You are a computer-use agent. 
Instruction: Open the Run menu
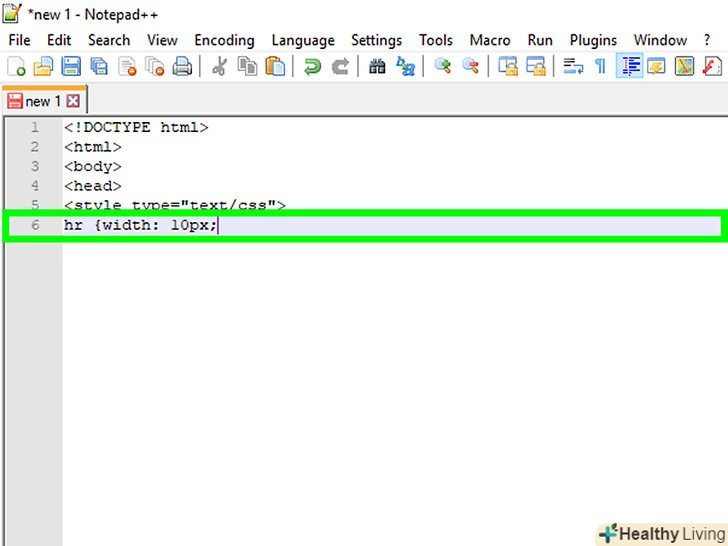point(540,40)
